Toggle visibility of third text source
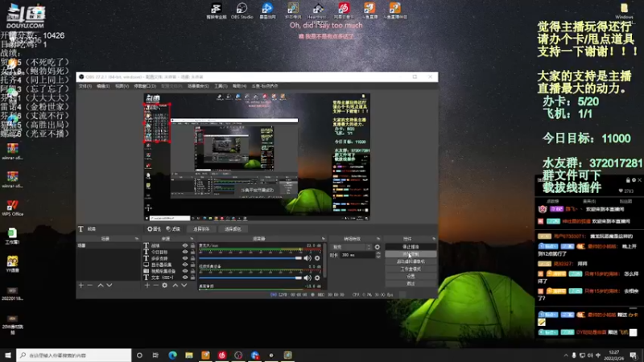Viewport: 644px width, 362px height. pos(185,258)
